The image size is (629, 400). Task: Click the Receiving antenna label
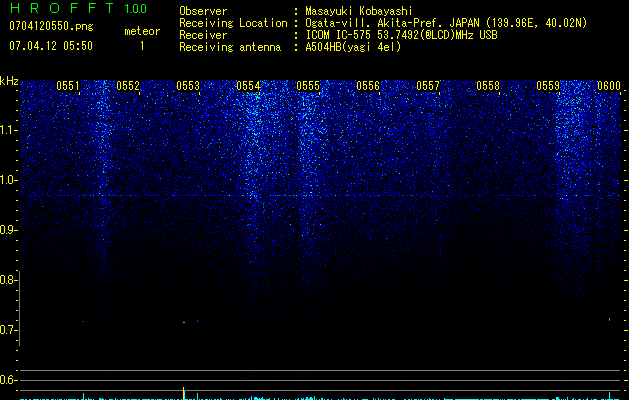point(230,47)
